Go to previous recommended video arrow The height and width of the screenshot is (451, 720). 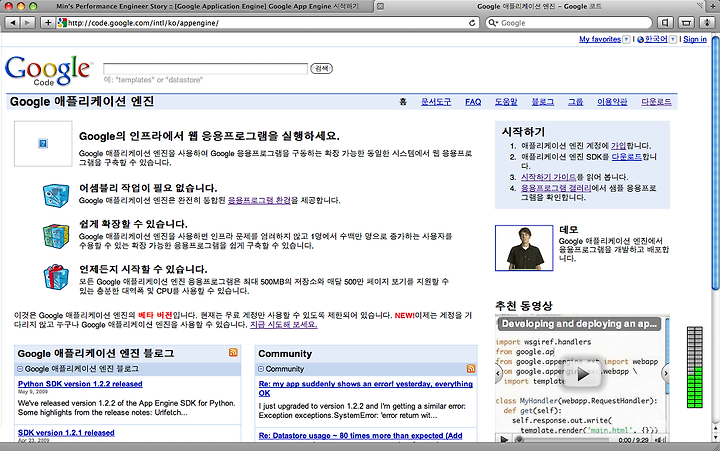[x=498, y=373]
